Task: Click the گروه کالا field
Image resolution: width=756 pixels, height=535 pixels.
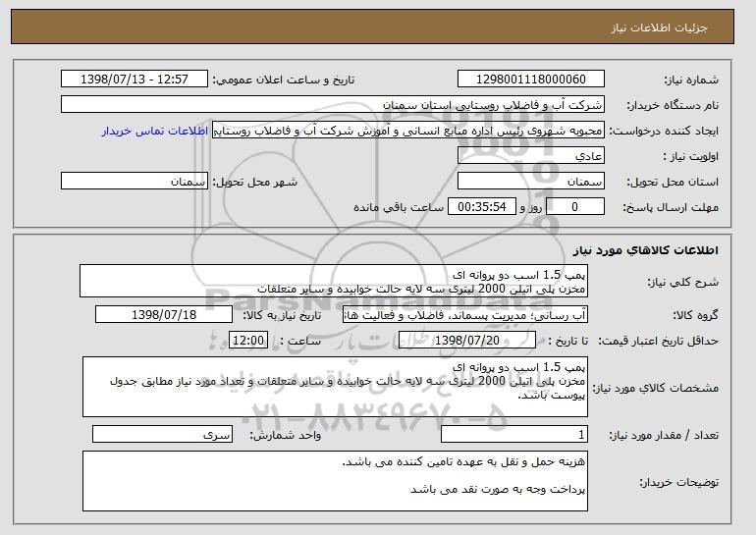Action: (465, 315)
